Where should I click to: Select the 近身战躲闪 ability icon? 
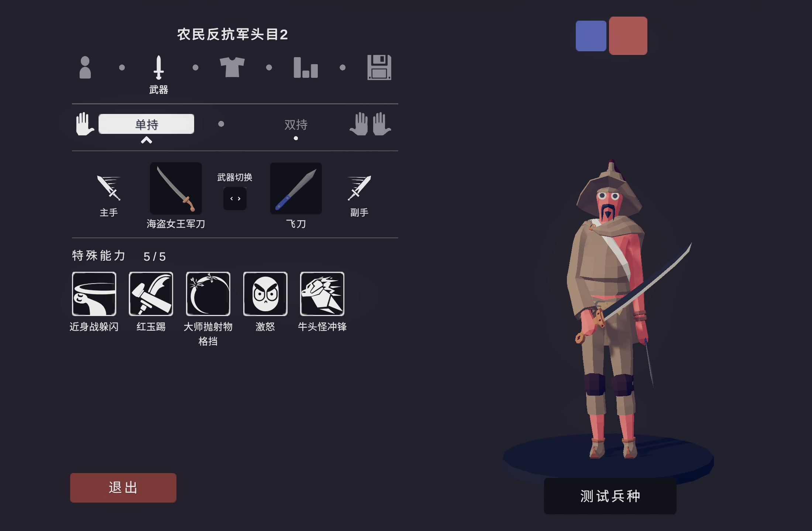(94, 294)
